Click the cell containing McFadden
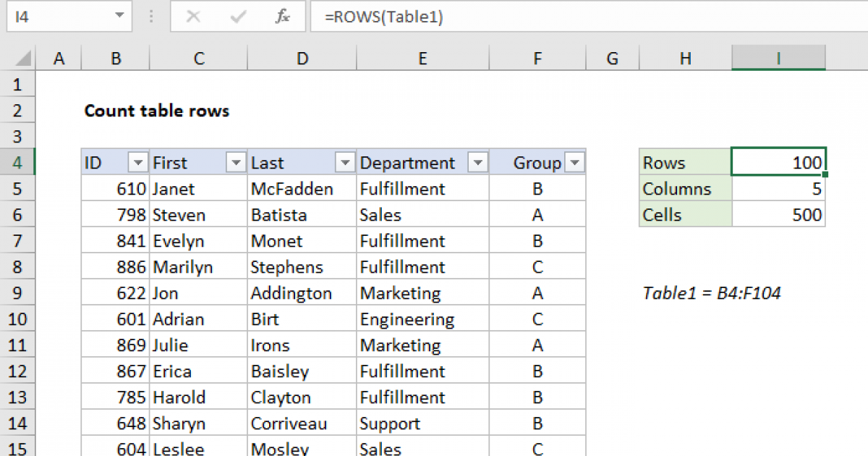Screen dimensions: 868x456 (x=301, y=189)
